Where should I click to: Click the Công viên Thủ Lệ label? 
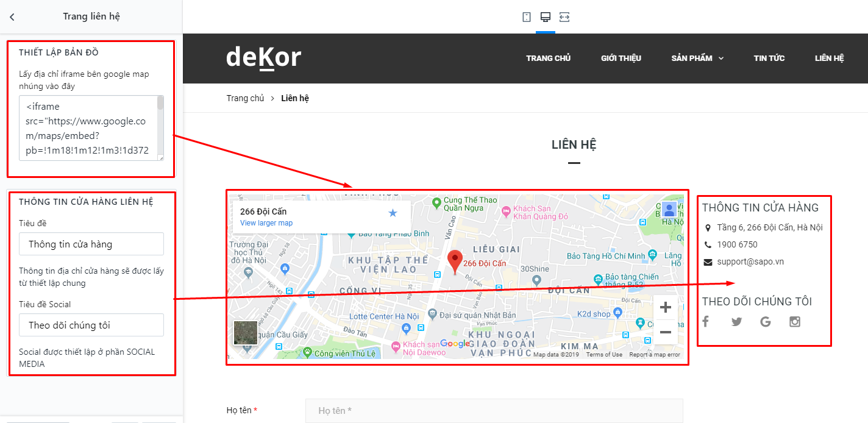[x=344, y=353]
